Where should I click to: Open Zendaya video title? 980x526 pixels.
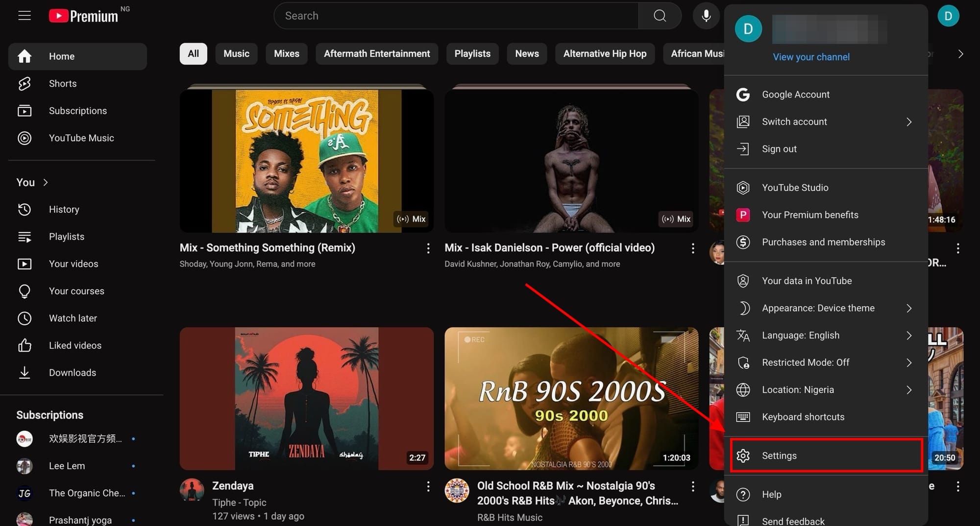tap(233, 486)
